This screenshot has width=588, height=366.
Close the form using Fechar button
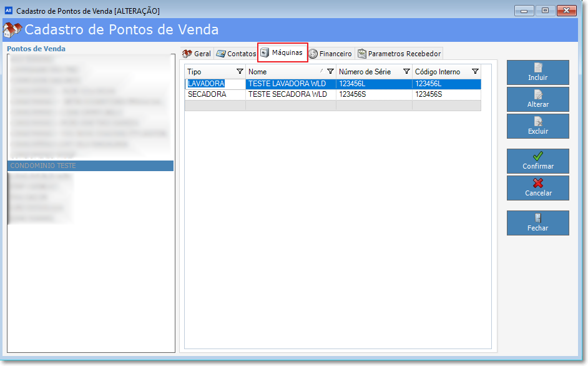(x=537, y=223)
